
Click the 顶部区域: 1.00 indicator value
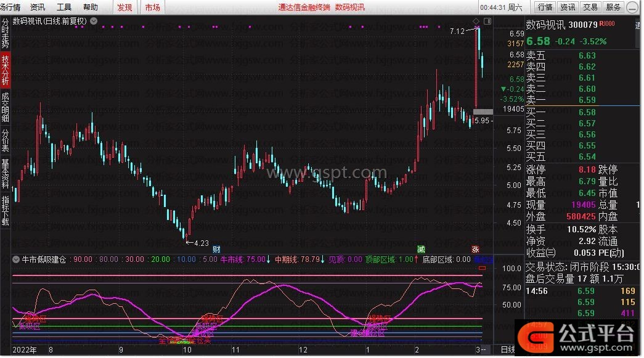point(391,259)
